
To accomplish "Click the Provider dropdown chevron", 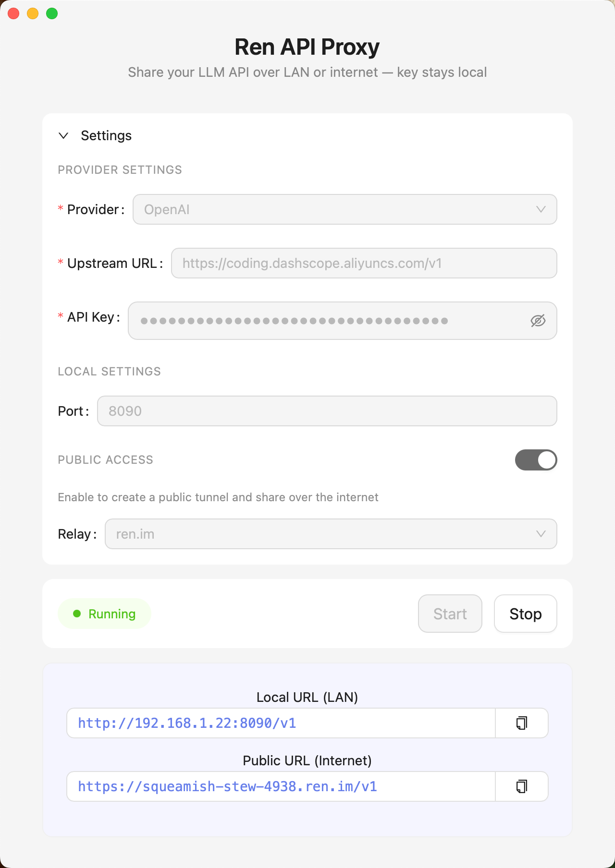I will pyautogui.click(x=541, y=209).
